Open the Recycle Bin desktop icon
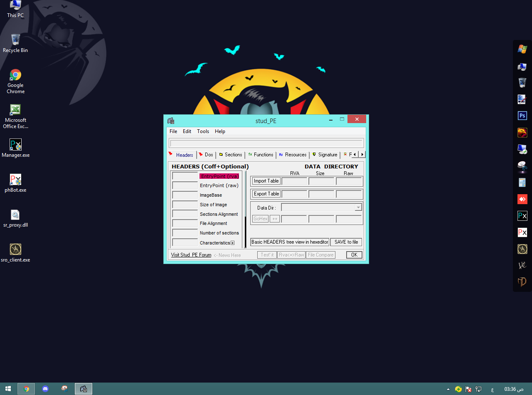Screen dimensions: 532x395 pyautogui.click(x=15, y=44)
